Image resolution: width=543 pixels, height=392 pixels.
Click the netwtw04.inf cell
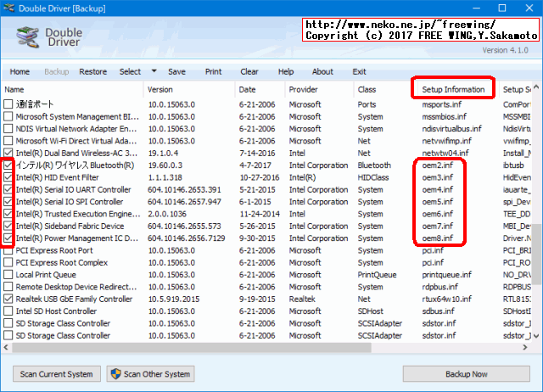click(x=445, y=153)
